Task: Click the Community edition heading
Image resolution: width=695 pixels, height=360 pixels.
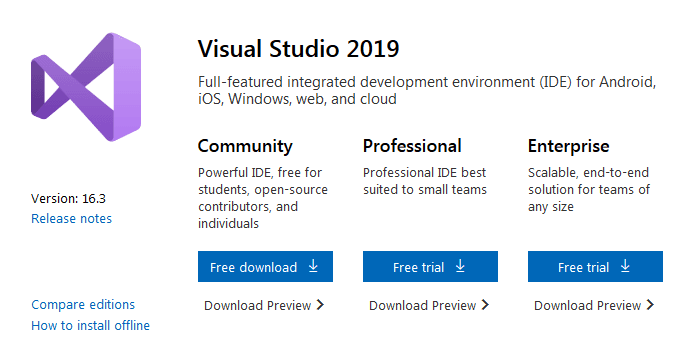Action: [x=245, y=146]
